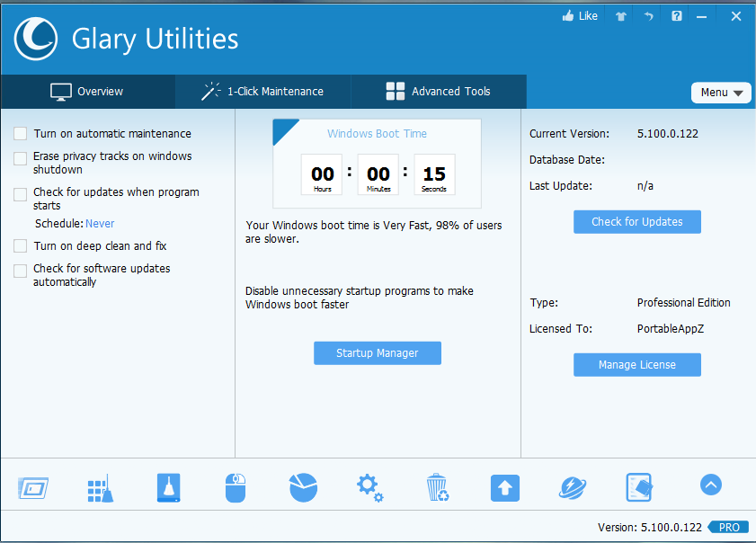
Task: Open the disk space analyzer pie icon
Action: coord(303,487)
